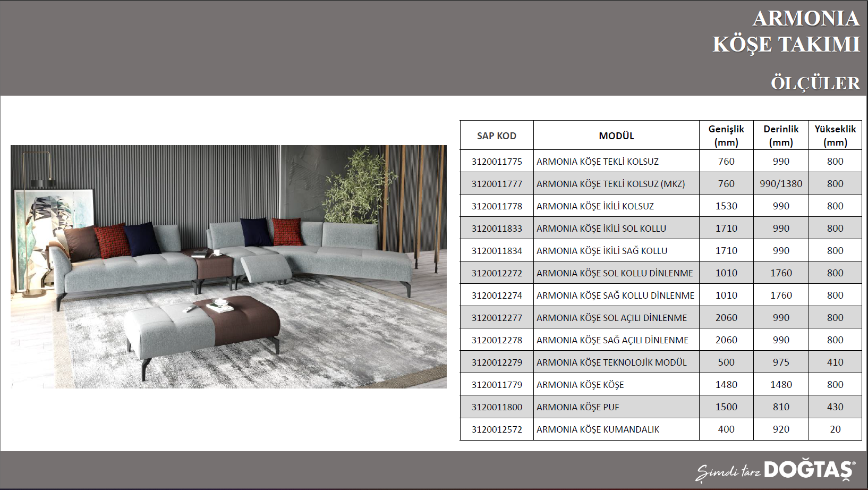Screen dimensions: 868x490
Task: Select SAP code 3120012272
Action: pyautogui.click(x=497, y=273)
